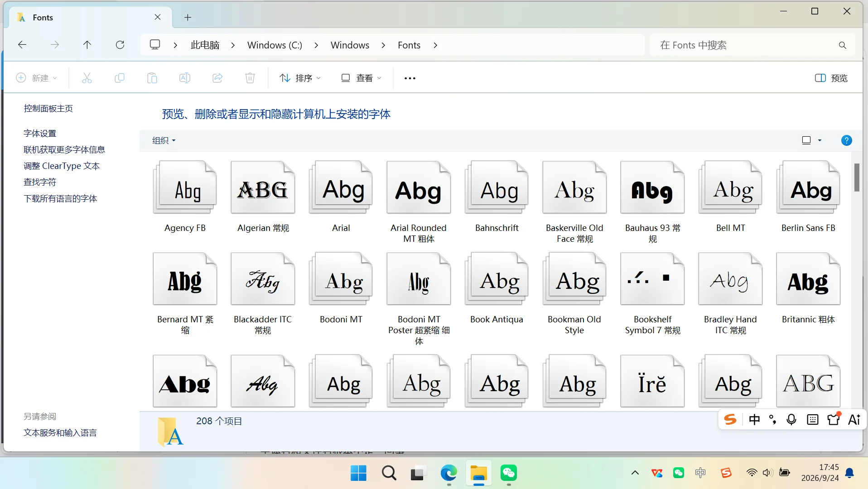Go up one folder level
868x489 pixels.
[x=87, y=45]
